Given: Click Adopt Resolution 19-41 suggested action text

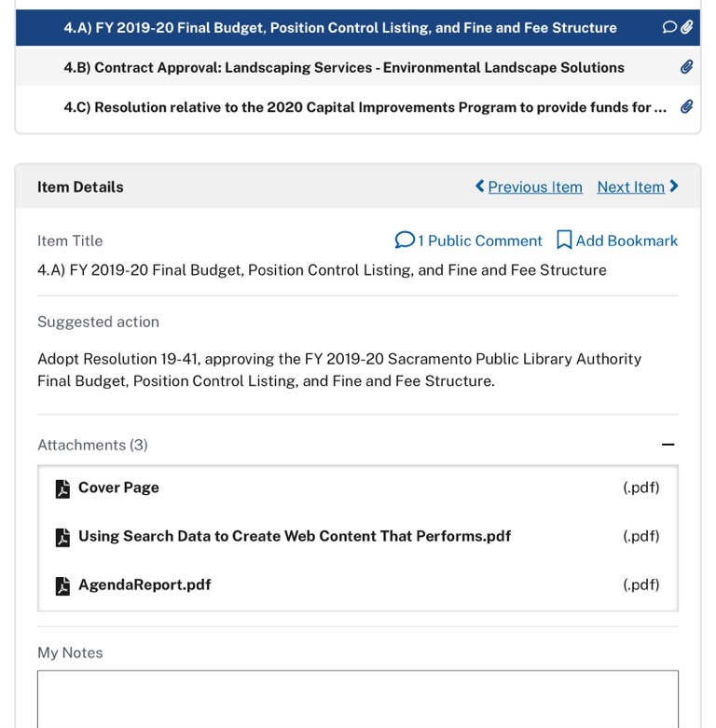Looking at the screenshot, I should coord(339,370).
